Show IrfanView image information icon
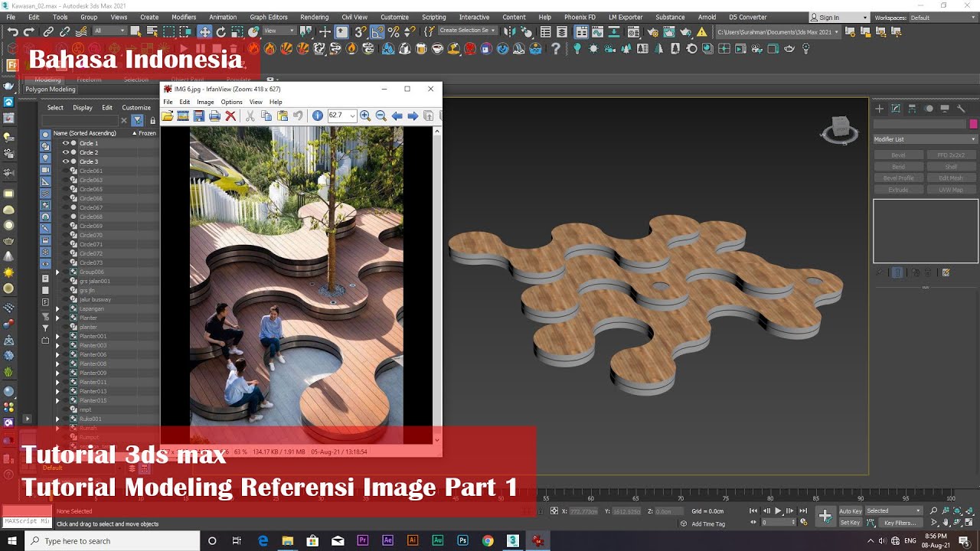Viewport: 980px width, 551px height. [318, 116]
